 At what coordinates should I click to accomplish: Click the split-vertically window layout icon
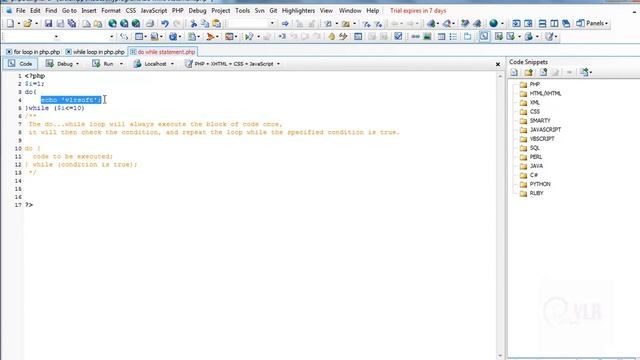point(554,24)
